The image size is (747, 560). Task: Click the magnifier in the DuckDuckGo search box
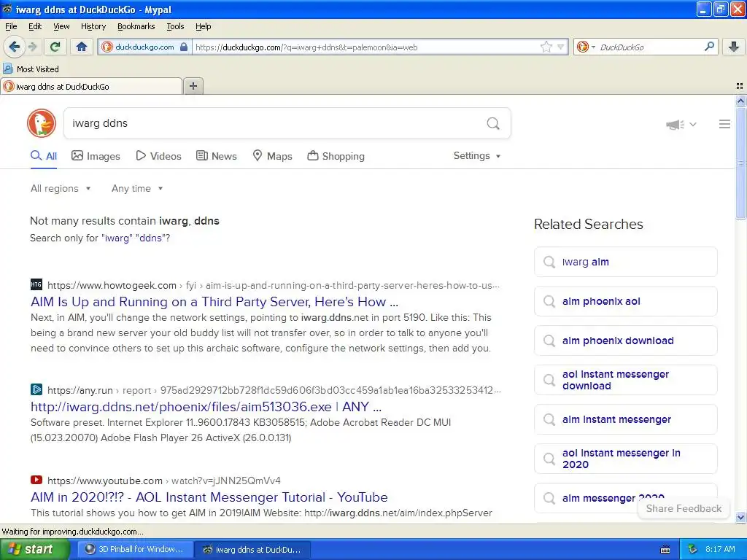click(x=493, y=124)
